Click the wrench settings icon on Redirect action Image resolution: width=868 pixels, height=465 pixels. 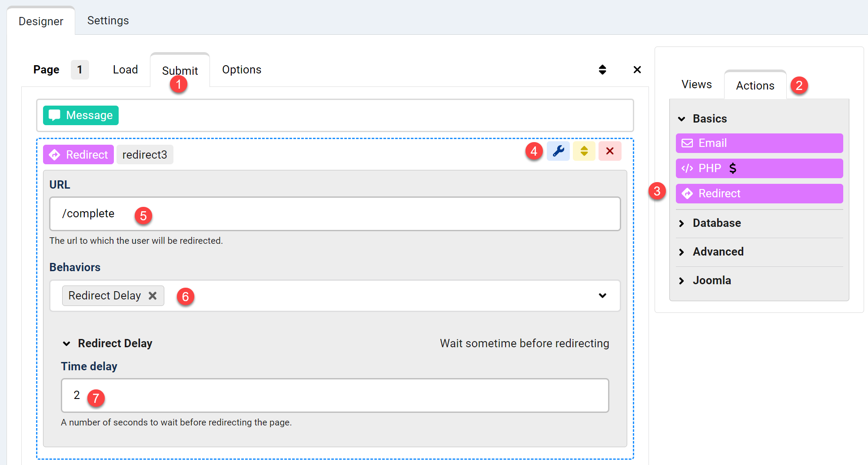(558, 151)
